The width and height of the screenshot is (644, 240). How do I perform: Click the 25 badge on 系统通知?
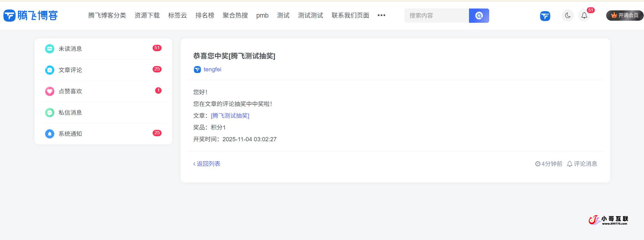[157, 133]
